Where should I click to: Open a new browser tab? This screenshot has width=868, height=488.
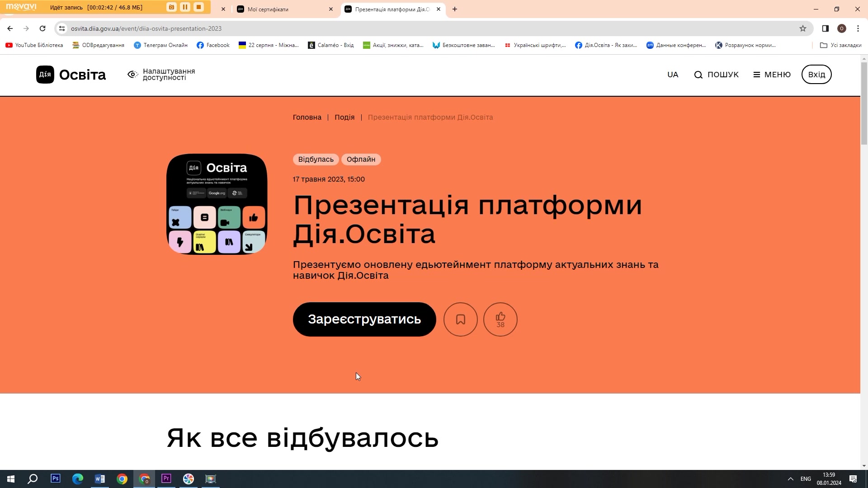pos(455,9)
